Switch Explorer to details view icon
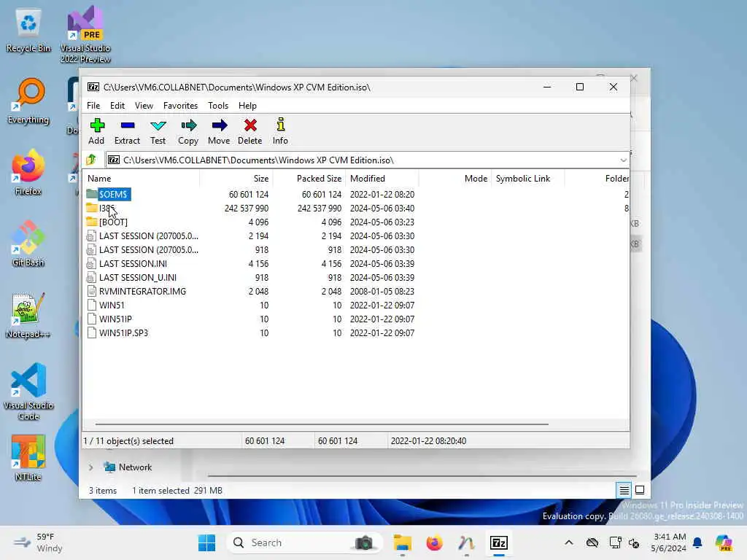The height and width of the screenshot is (560, 747). point(624,490)
